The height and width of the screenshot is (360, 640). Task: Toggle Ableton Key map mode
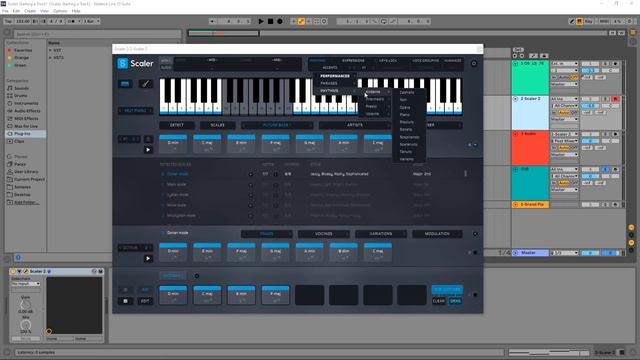pos(589,21)
